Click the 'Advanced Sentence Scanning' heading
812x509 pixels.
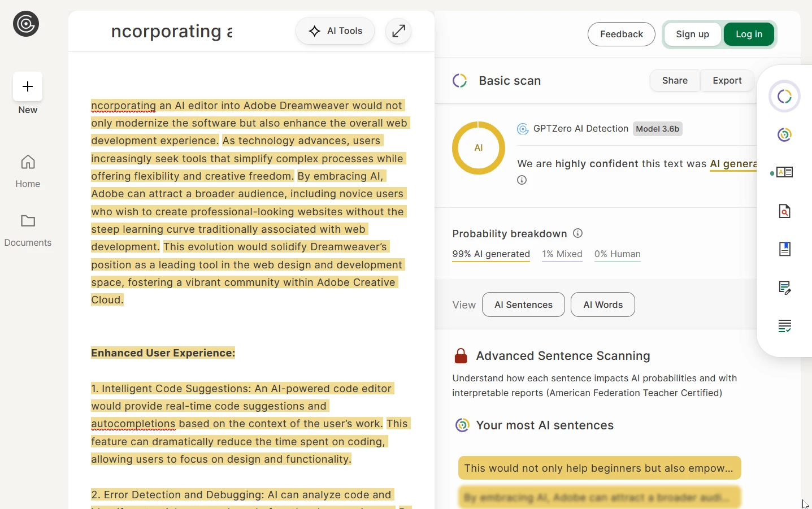[563, 356]
